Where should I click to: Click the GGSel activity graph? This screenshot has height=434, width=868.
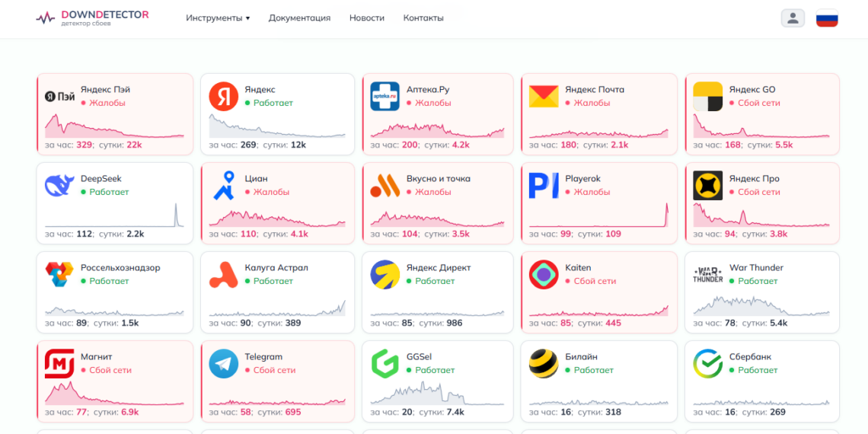pos(437,394)
